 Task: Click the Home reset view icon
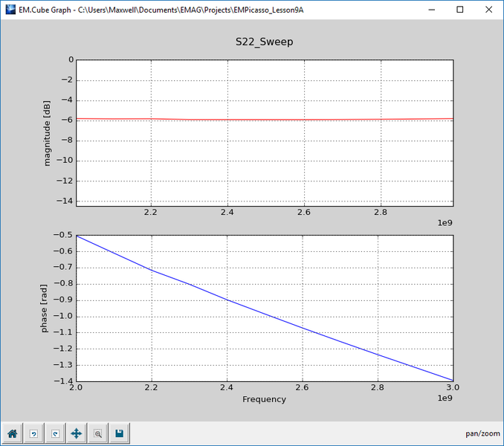pyautogui.click(x=12, y=433)
